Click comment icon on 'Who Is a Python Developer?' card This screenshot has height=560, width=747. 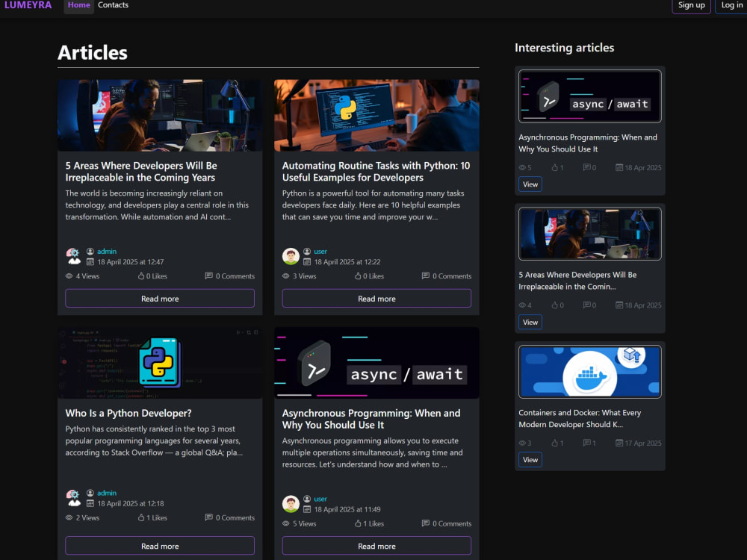coord(208,517)
